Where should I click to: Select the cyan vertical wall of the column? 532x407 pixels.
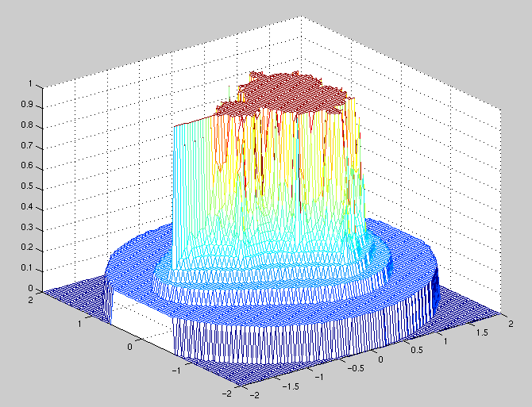click(x=191, y=198)
